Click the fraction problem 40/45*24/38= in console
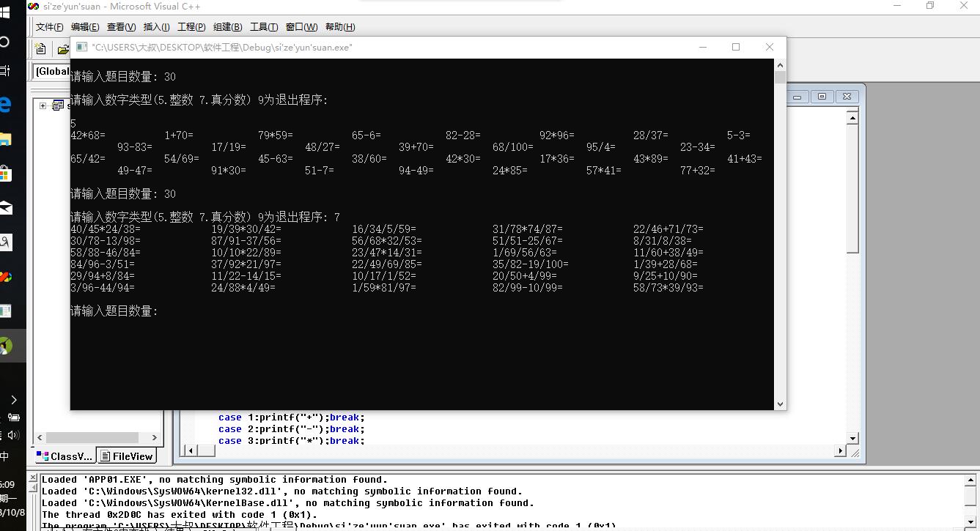Viewport: 980px width, 531px height. (106, 229)
